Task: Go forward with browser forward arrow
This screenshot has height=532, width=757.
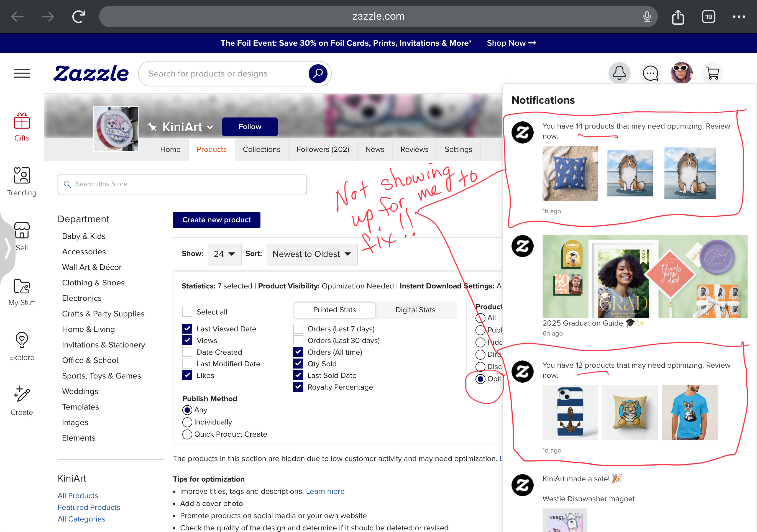Action: point(48,16)
